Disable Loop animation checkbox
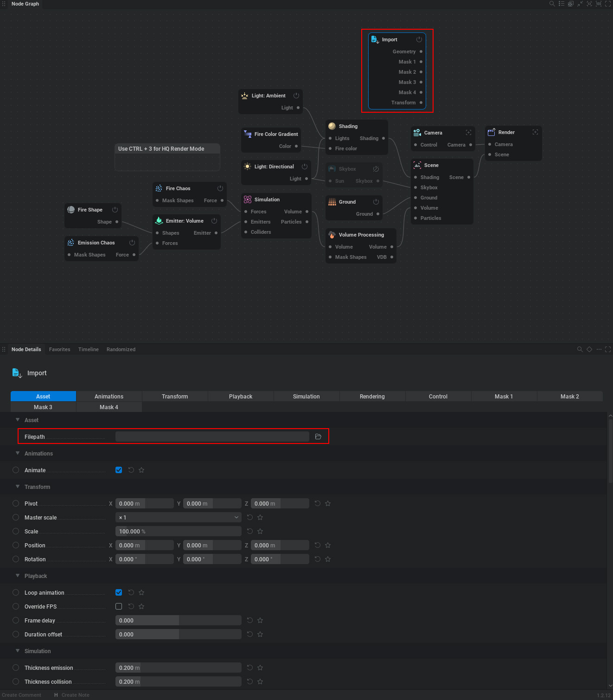The width and height of the screenshot is (613, 700). (x=119, y=592)
